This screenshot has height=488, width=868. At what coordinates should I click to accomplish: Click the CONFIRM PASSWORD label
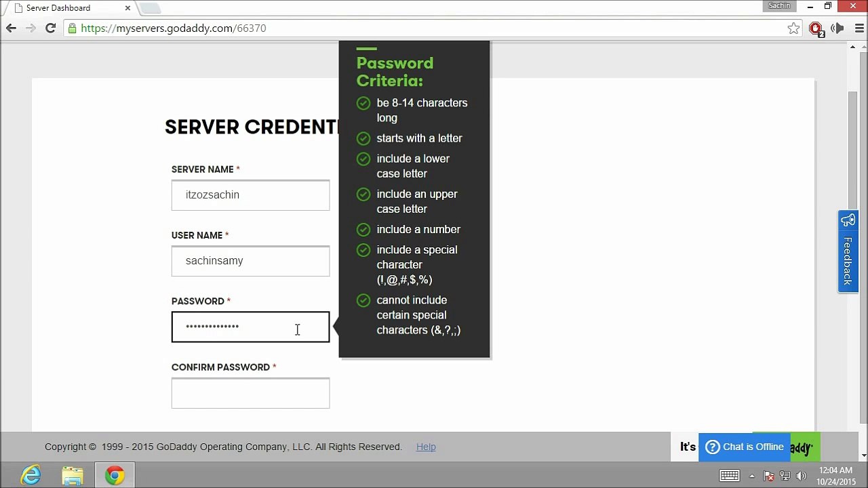[x=220, y=367]
